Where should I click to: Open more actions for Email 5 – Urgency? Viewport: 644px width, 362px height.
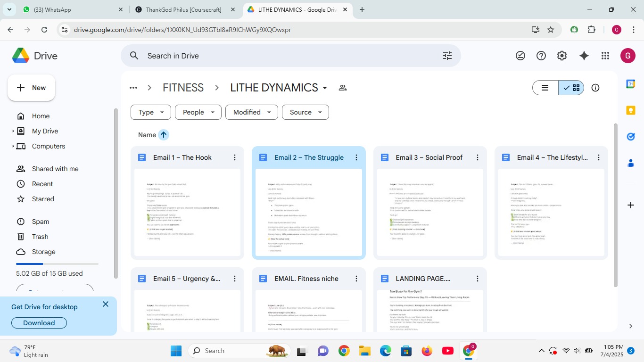point(235,279)
